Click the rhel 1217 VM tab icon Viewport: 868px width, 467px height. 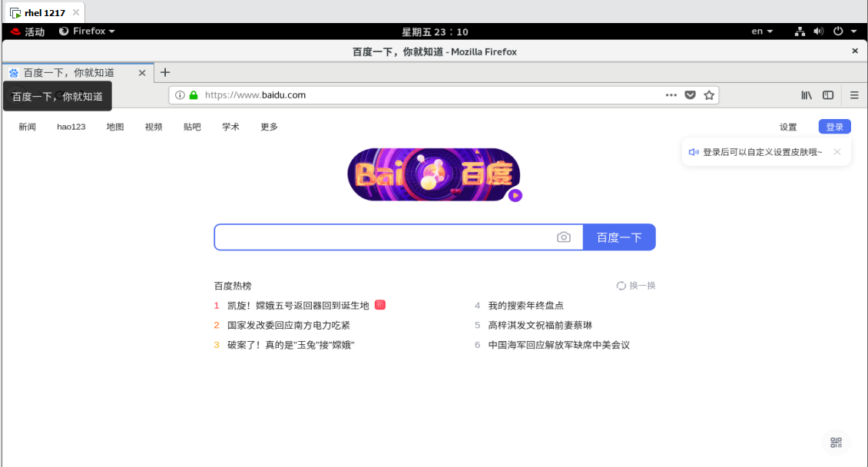pos(15,13)
